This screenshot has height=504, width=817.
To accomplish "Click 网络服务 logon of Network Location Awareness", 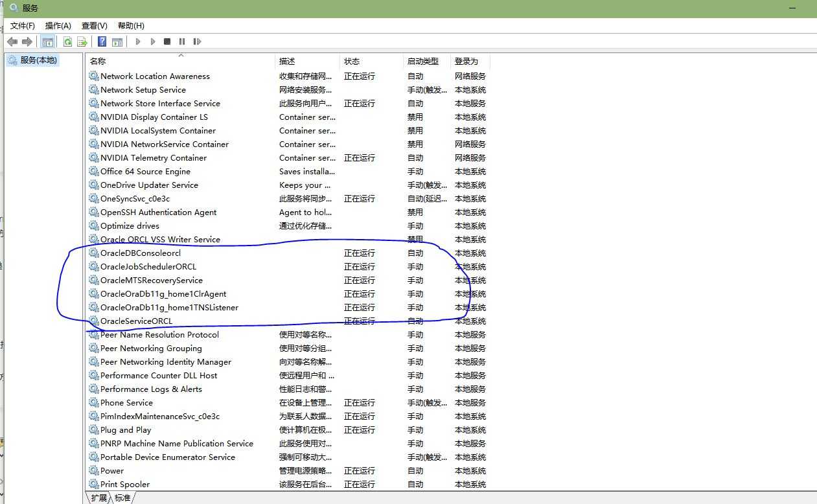I will click(x=470, y=76).
